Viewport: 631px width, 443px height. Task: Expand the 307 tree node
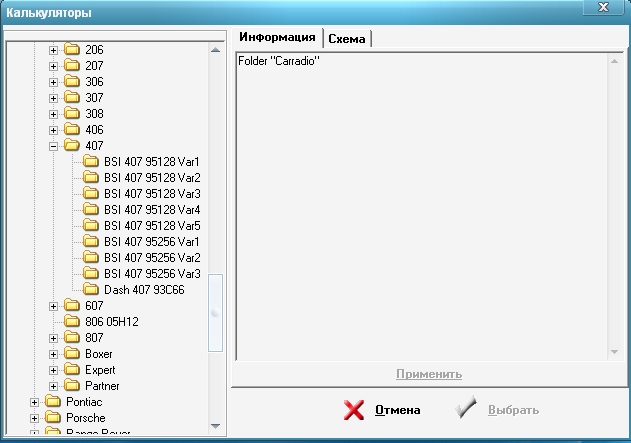53,98
